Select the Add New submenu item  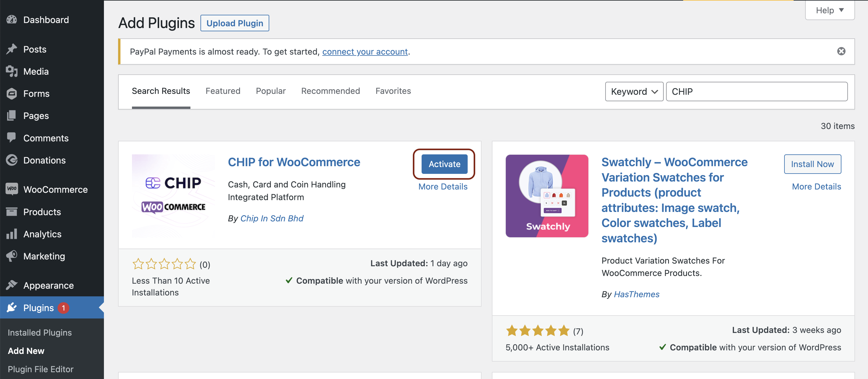coord(26,351)
